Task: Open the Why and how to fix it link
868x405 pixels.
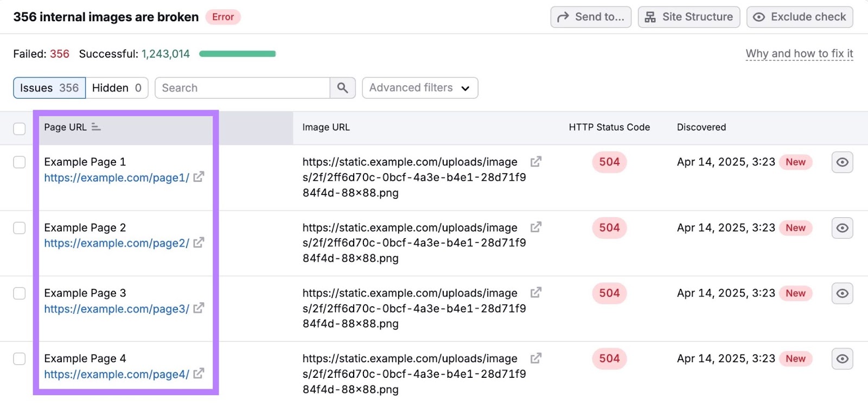Action: coord(799,53)
